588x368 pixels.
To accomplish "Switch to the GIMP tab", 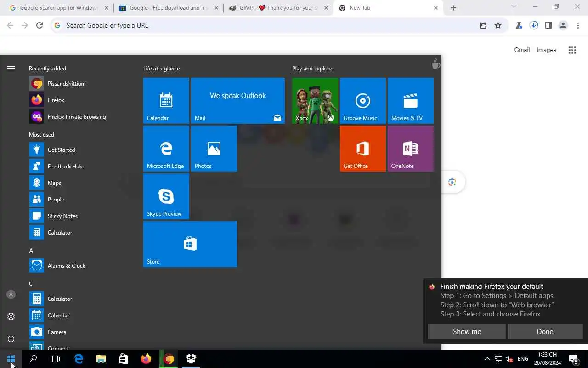I will (278, 8).
